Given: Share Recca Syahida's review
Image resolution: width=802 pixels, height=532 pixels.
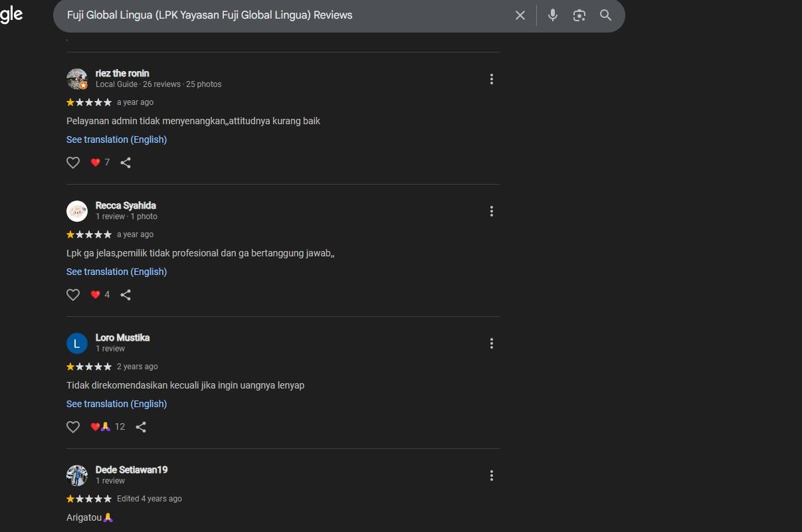Looking at the screenshot, I should [126, 295].
